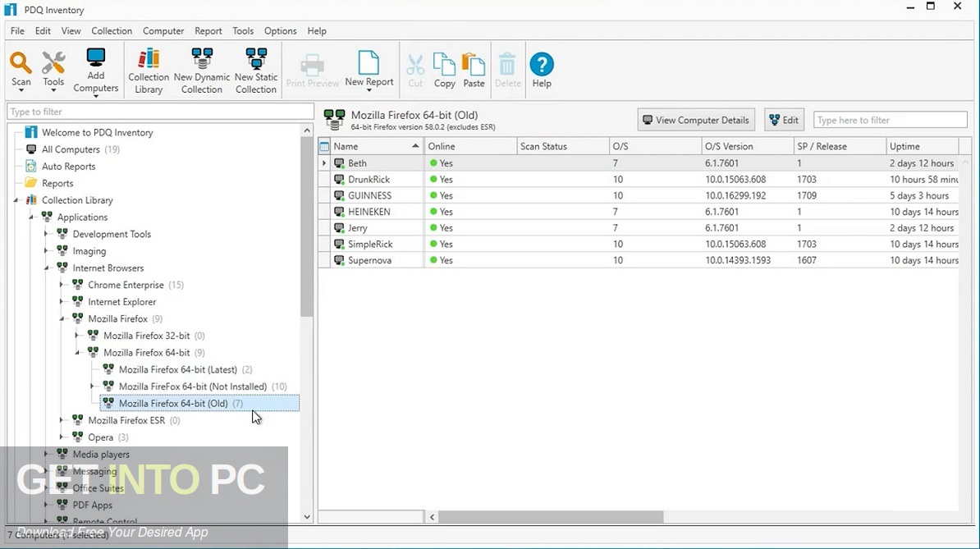The height and width of the screenshot is (549, 980).
Task: Select Mozilla Firefox 64-bit (Latest) collection
Action: point(177,370)
